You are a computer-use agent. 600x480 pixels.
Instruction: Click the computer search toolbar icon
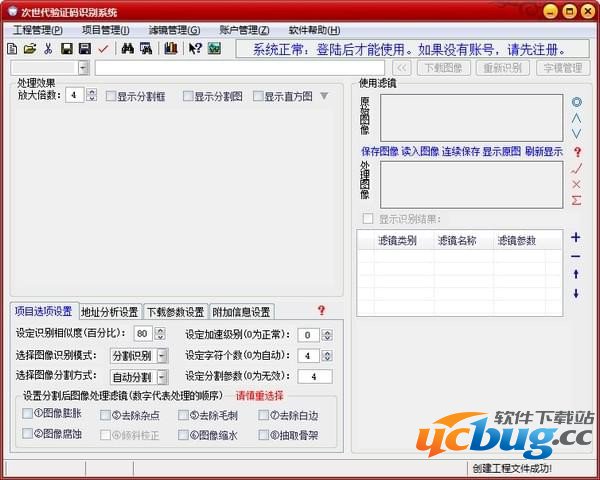146,49
